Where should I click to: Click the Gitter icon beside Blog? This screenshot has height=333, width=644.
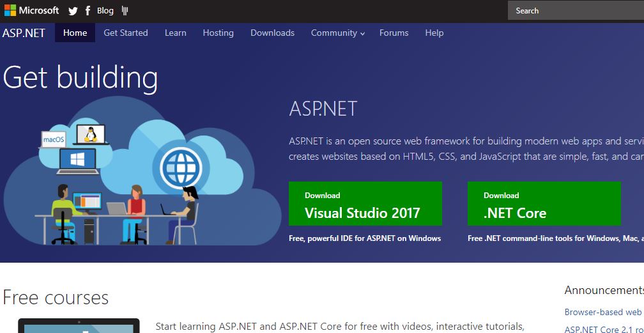125,11
